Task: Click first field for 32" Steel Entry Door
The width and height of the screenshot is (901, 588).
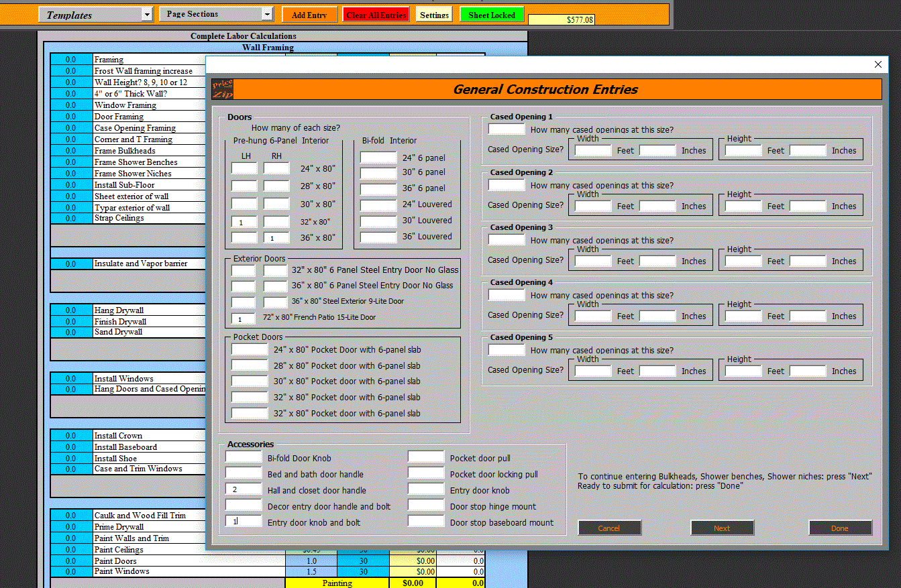Action: (x=244, y=270)
